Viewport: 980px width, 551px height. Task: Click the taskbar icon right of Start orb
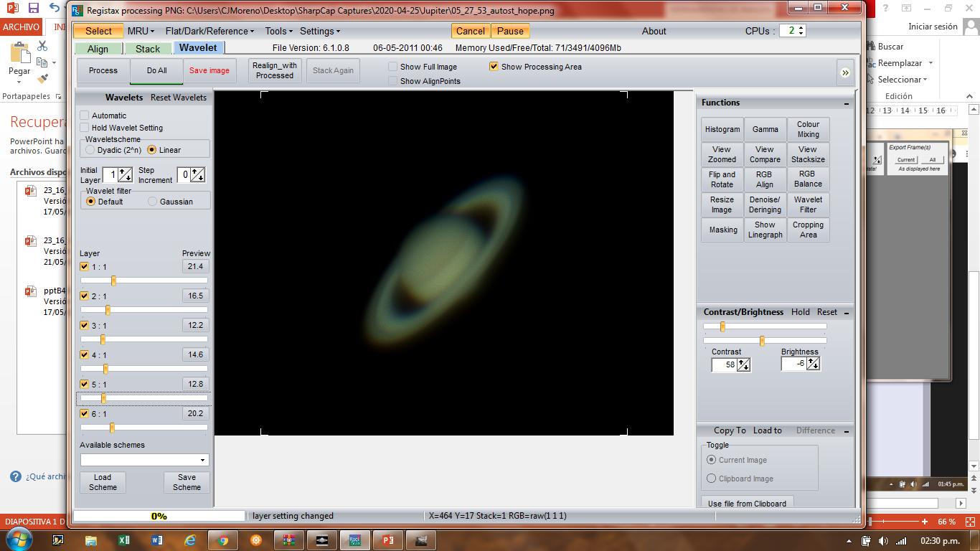(x=58, y=540)
